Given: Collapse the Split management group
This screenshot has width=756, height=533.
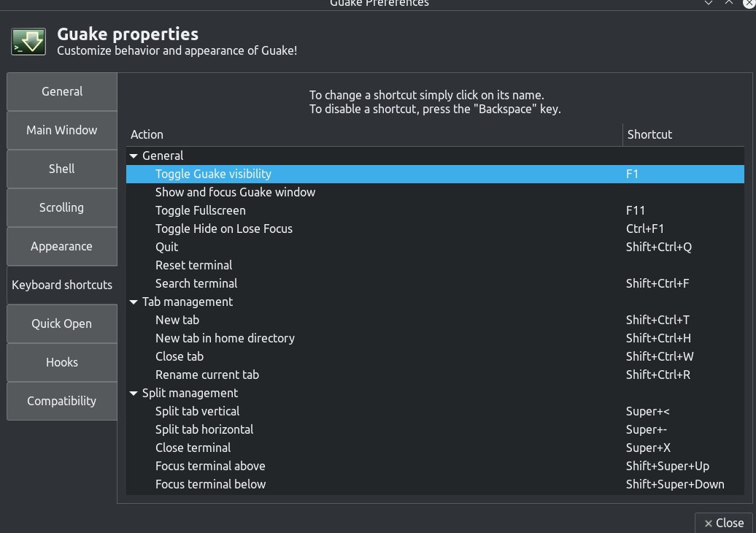Looking at the screenshot, I should [134, 393].
